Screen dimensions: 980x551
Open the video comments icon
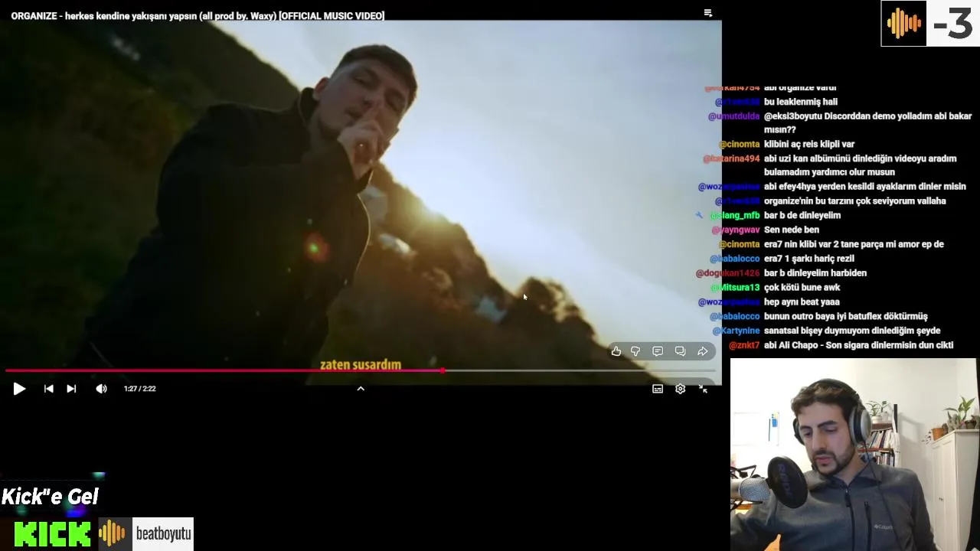658,351
